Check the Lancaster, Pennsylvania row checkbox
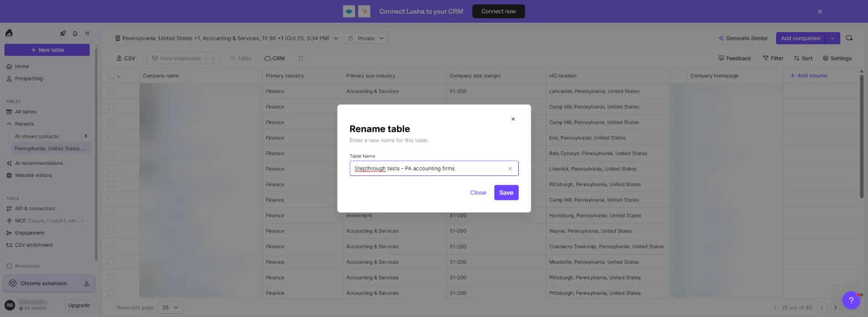Image resolution: width=868 pixels, height=317 pixels. [111, 91]
